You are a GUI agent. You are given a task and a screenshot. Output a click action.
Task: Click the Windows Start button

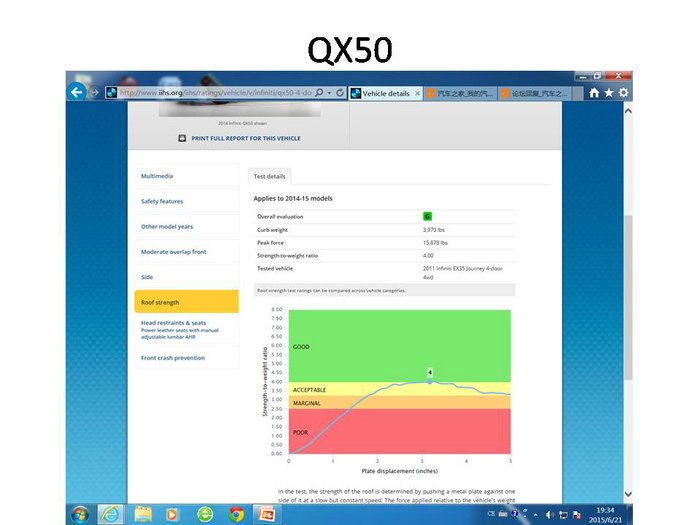pyautogui.click(x=80, y=514)
